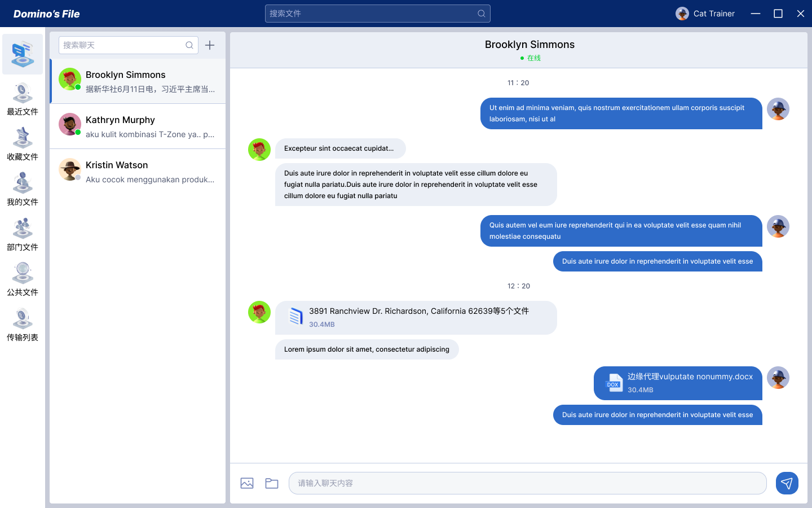Go to 收藏文件 favorites section

[23, 144]
